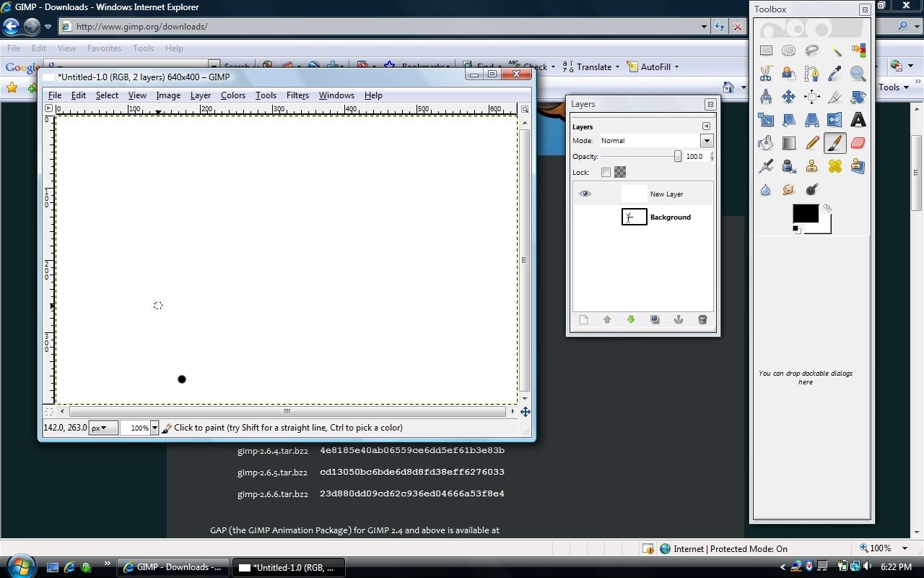Click the foreground color swatch in the Toolbox
Image resolution: width=924 pixels, height=578 pixels.
[x=804, y=214]
